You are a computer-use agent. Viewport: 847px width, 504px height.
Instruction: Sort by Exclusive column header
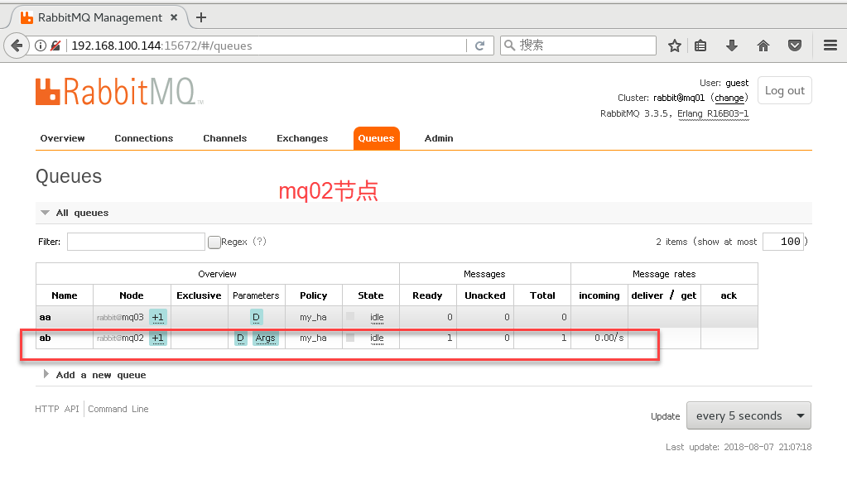pos(199,295)
